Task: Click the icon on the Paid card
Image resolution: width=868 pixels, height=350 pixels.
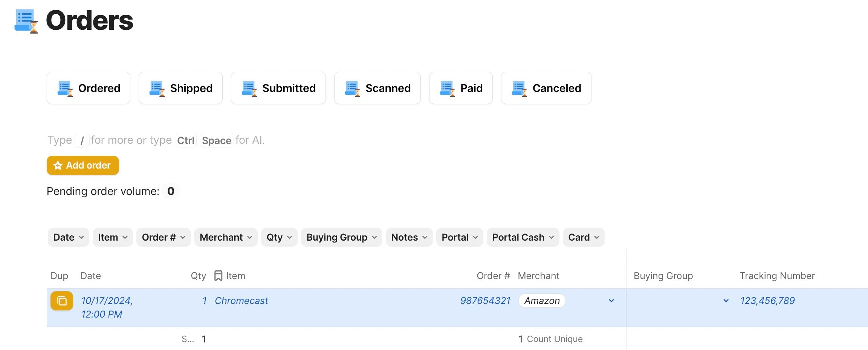Action: tap(447, 89)
